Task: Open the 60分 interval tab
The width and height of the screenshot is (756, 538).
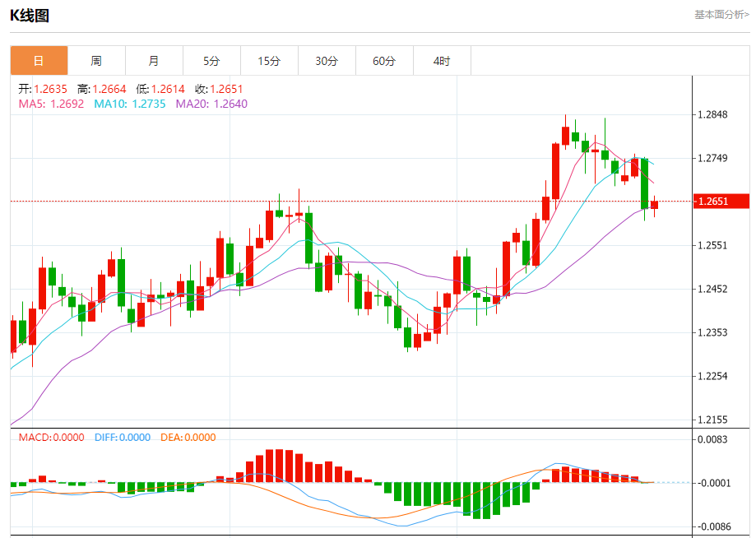Action: tap(384, 61)
